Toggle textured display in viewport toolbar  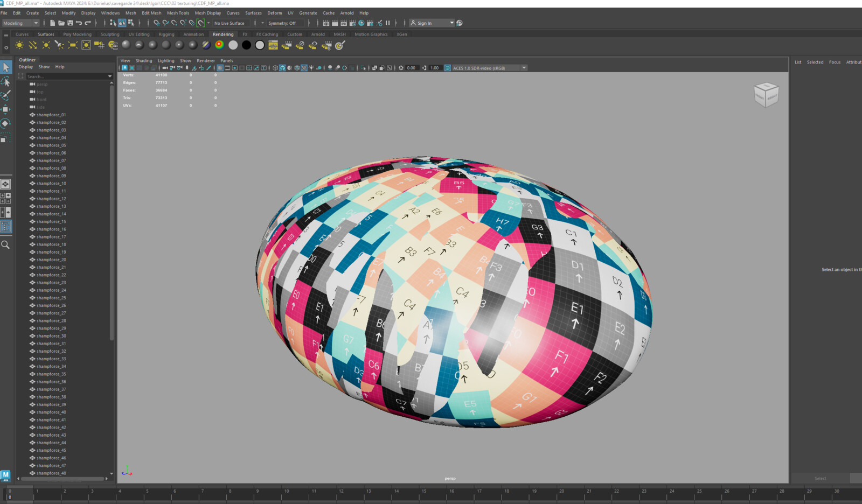(304, 68)
